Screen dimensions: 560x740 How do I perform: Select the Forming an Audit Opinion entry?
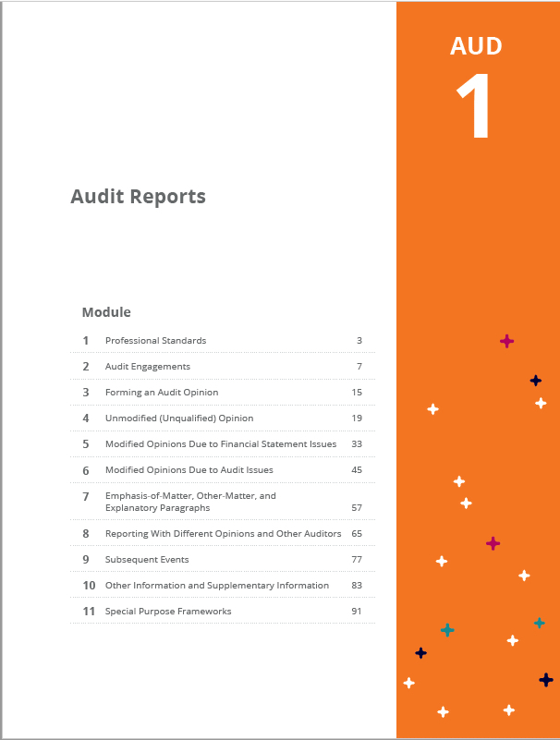point(162,393)
